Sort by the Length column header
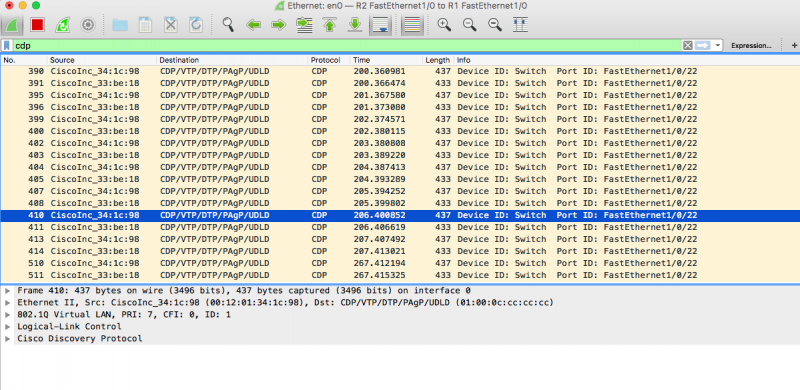 pyautogui.click(x=438, y=60)
